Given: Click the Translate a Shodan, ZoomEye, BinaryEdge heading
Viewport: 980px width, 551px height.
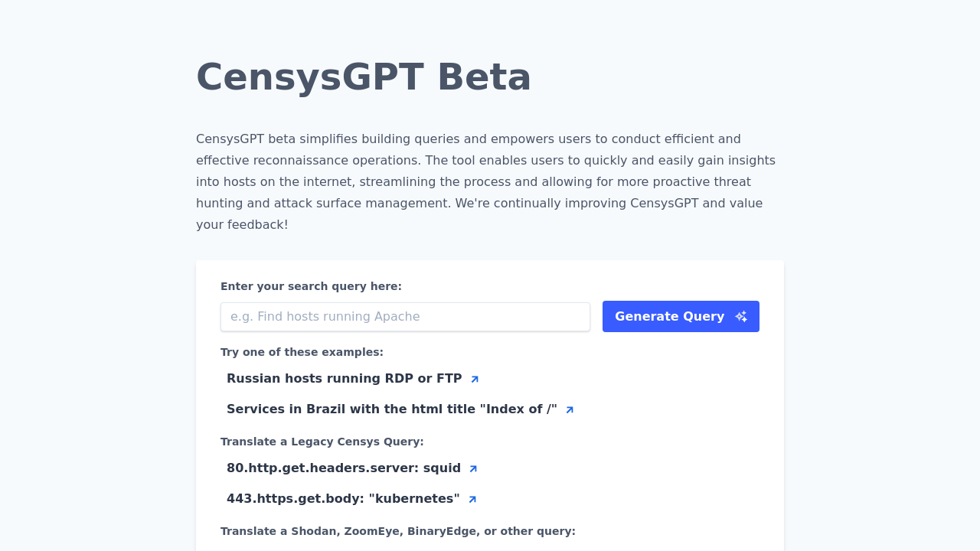Looking at the screenshot, I should click(x=397, y=530).
